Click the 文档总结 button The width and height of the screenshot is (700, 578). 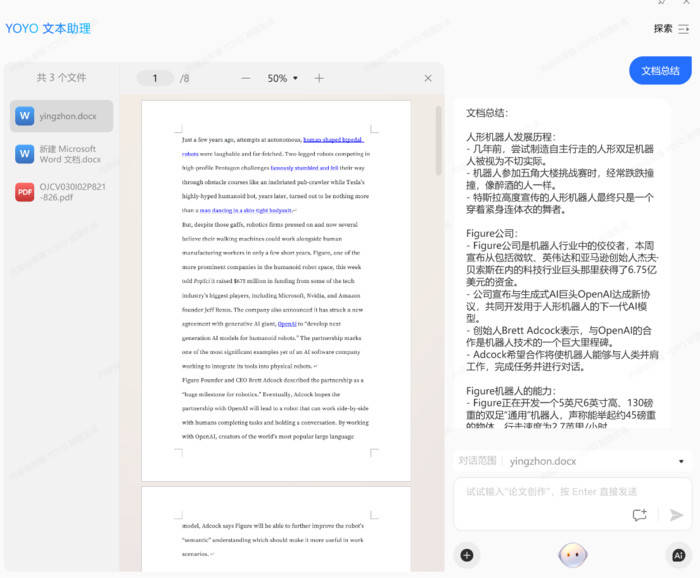pos(660,71)
